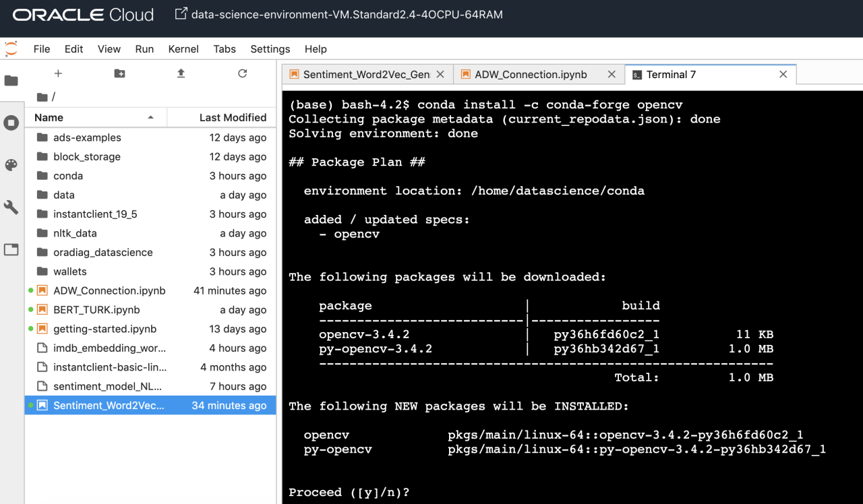
Task: Open the File Browser sidebar icon
Action: pos(11,81)
